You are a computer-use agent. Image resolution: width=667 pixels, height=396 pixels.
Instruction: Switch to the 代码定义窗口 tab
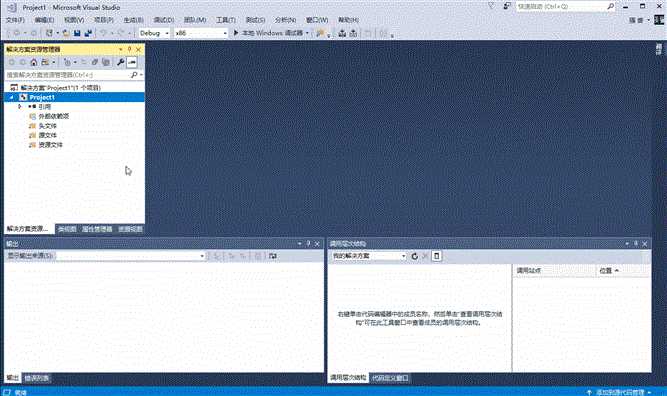point(390,378)
